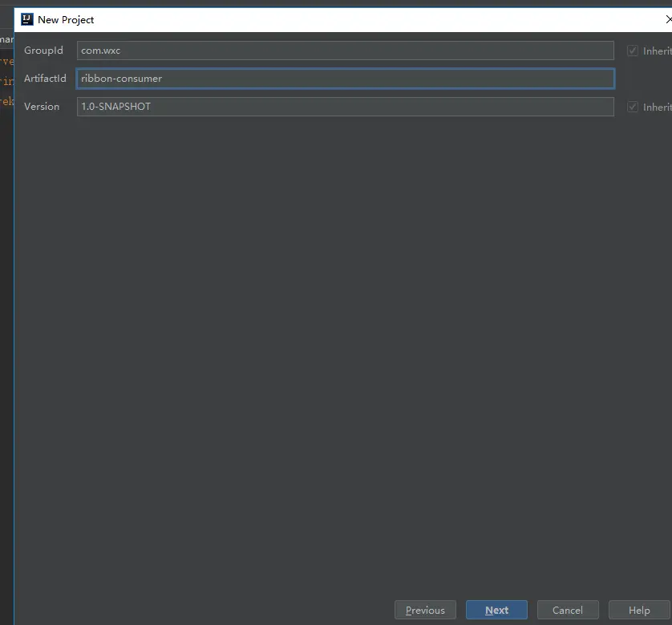Click the New Project title text

66,20
